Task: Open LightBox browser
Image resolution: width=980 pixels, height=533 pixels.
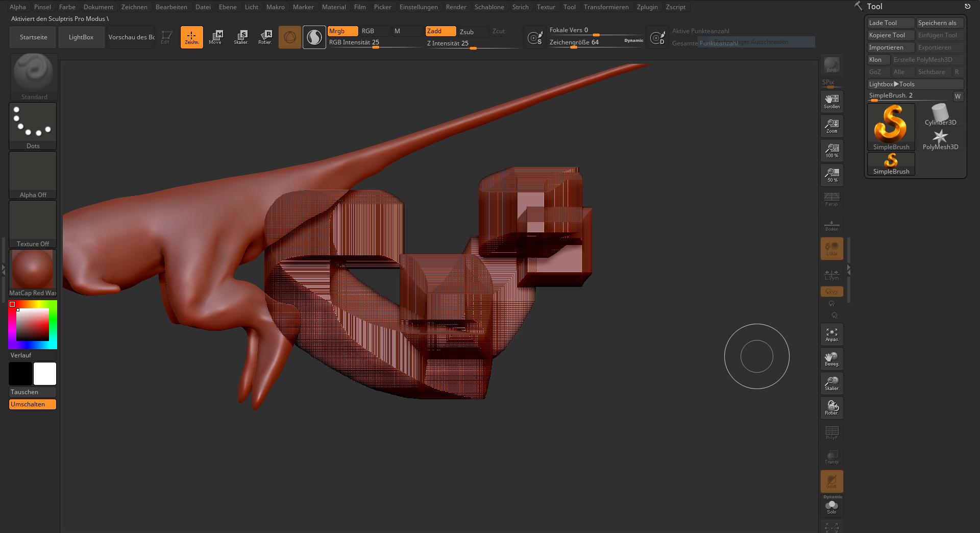Action: coord(81,37)
